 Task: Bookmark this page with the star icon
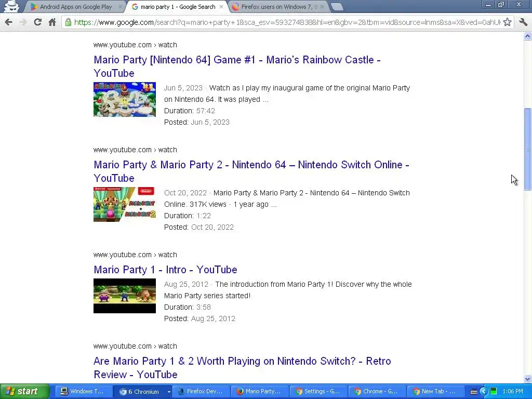[507, 22]
